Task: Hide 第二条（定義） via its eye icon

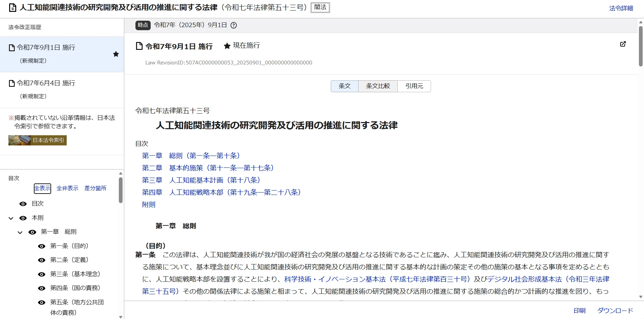Action: [42, 260]
